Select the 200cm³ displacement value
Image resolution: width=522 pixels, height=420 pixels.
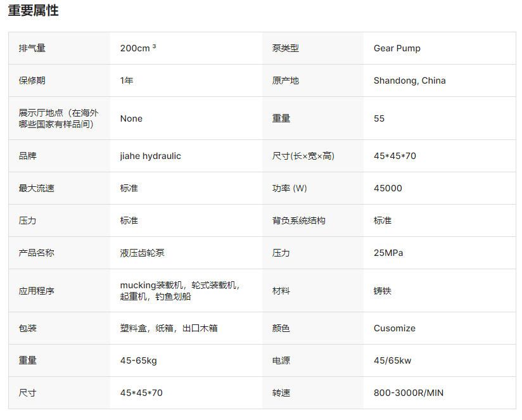pyautogui.click(x=137, y=48)
